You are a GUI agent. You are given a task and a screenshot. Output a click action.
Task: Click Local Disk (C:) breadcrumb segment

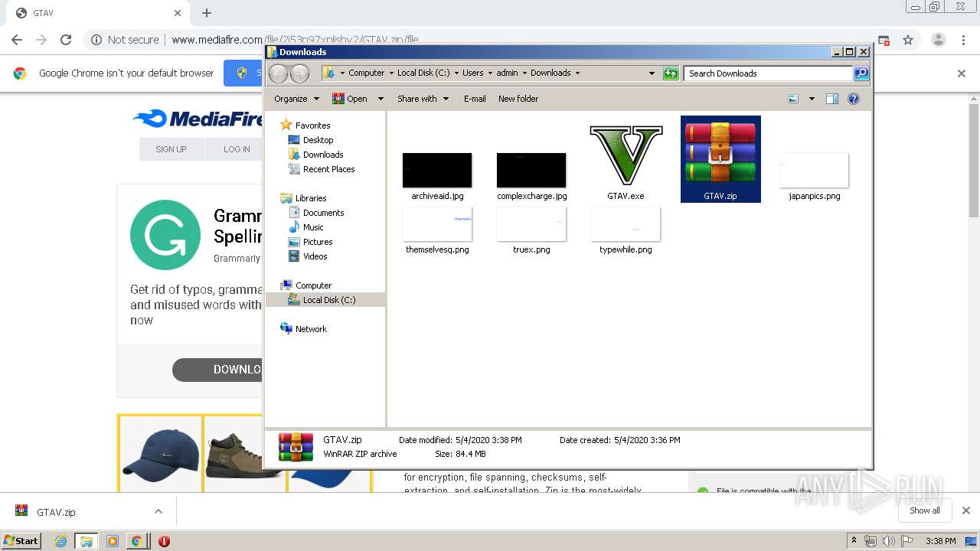click(423, 73)
